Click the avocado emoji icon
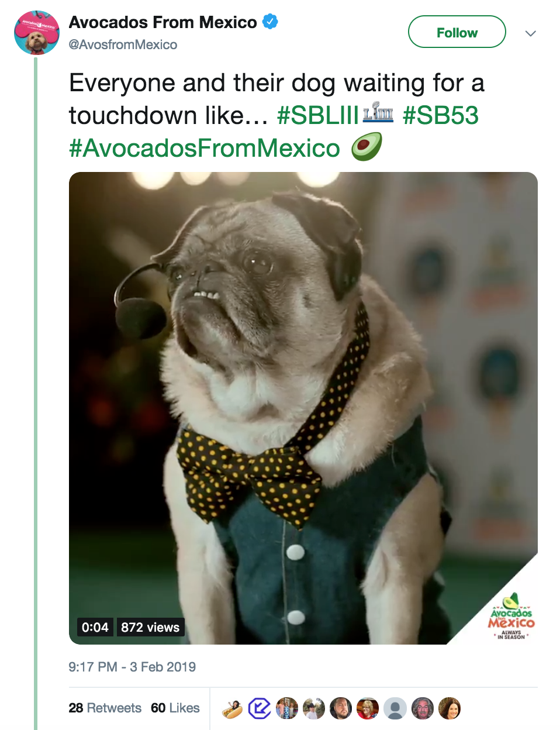Image resolution: width=560 pixels, height=730 pixels. click(x=367, y=146)
